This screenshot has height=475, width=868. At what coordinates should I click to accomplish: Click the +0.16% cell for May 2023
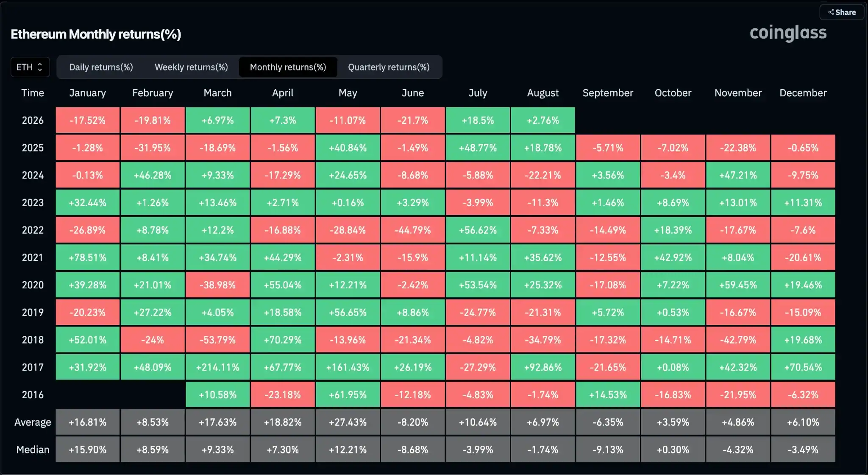[348, 203]
